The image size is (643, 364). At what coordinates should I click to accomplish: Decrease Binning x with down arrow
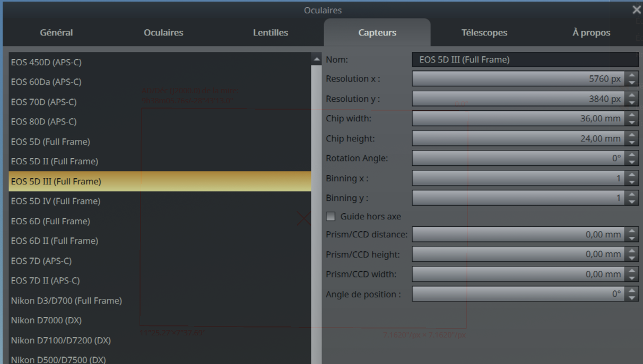coord(631,182)
